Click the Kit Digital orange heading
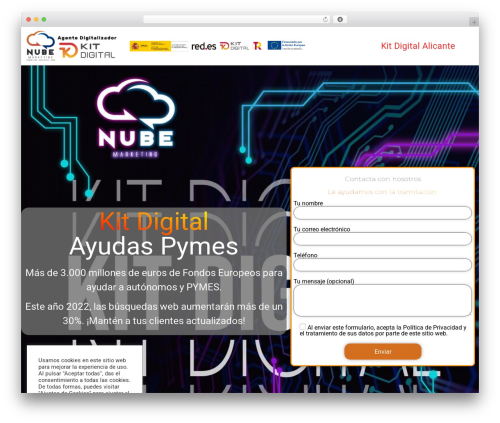The image size is (500, 423). click(x=154, y=221)
